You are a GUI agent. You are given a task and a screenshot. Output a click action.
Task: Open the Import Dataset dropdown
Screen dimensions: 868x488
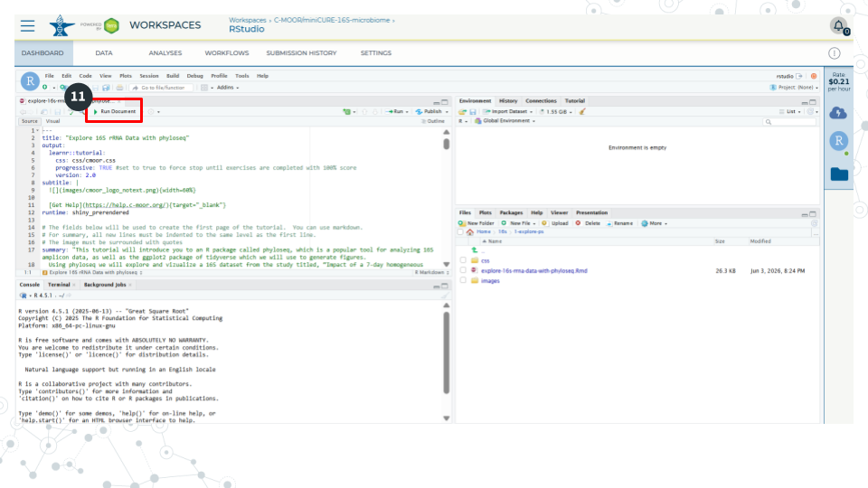[x=508, y=112]
